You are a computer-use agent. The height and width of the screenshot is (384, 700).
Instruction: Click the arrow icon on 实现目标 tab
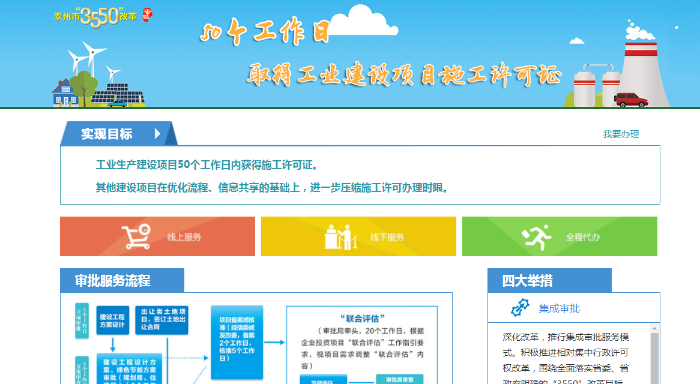[157, 134]
